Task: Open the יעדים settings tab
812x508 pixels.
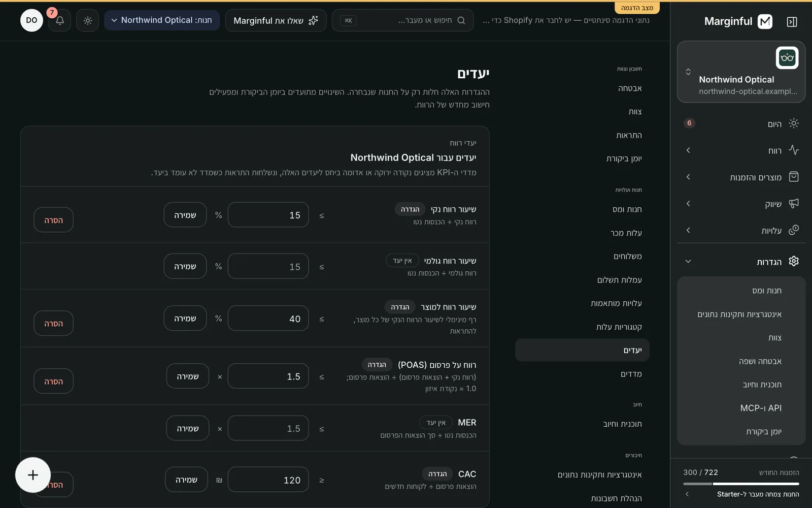Action: coord(582,350)
